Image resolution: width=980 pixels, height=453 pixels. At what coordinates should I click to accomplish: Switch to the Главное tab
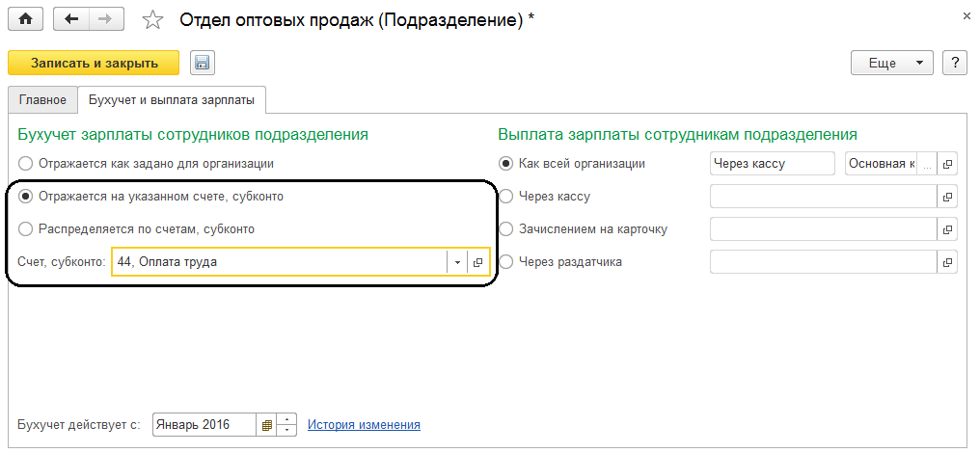tap(42, 99)
